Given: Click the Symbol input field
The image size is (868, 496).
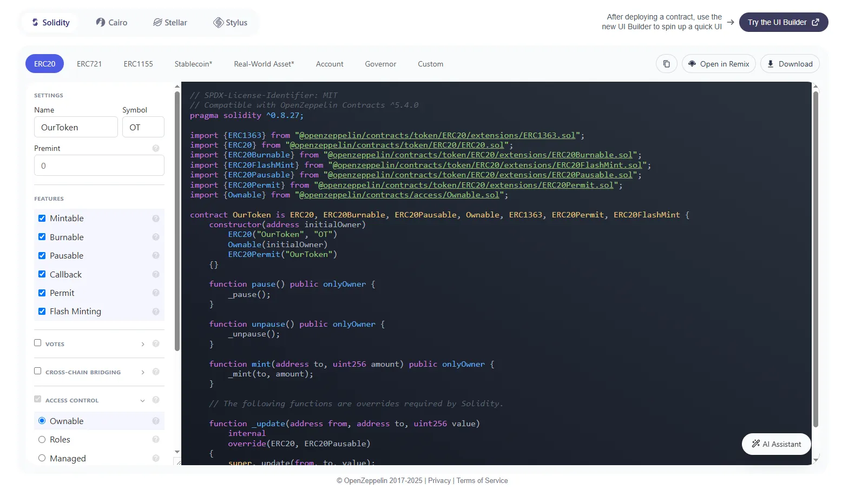Looking at the screenshot, I should click(x=143, y=127).
